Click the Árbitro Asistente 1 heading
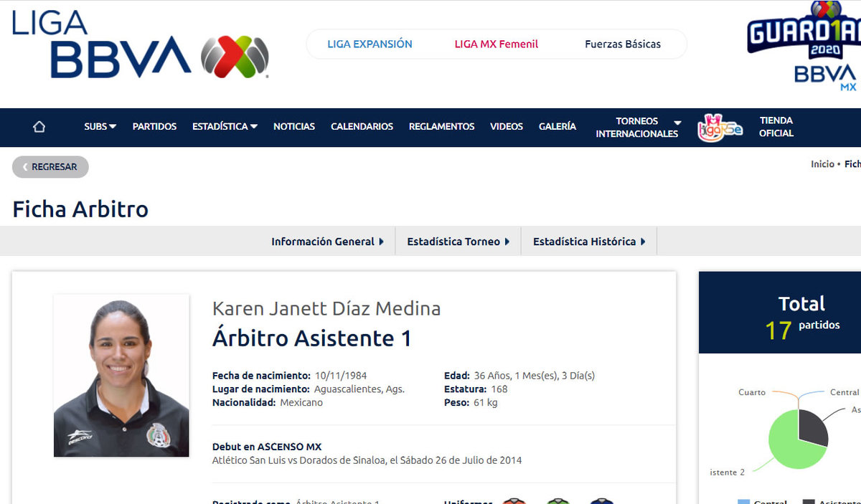 pyautogui.click(x=312, y=338)
